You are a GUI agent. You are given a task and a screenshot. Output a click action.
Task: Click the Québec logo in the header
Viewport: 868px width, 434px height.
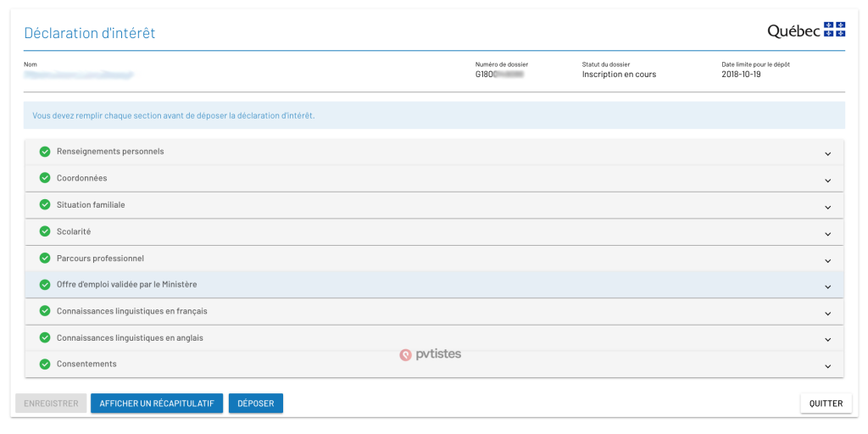[x=806, y=31]
